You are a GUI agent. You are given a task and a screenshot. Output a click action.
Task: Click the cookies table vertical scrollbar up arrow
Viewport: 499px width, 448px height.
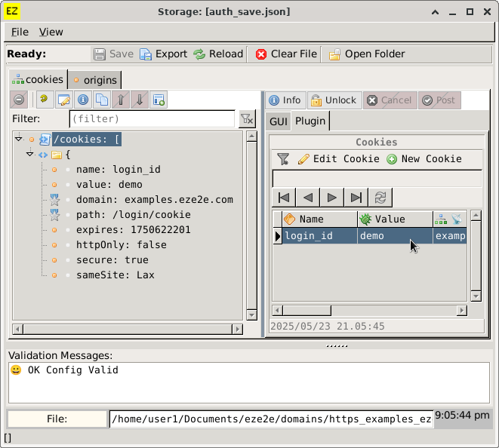click(x=476, y=216)
